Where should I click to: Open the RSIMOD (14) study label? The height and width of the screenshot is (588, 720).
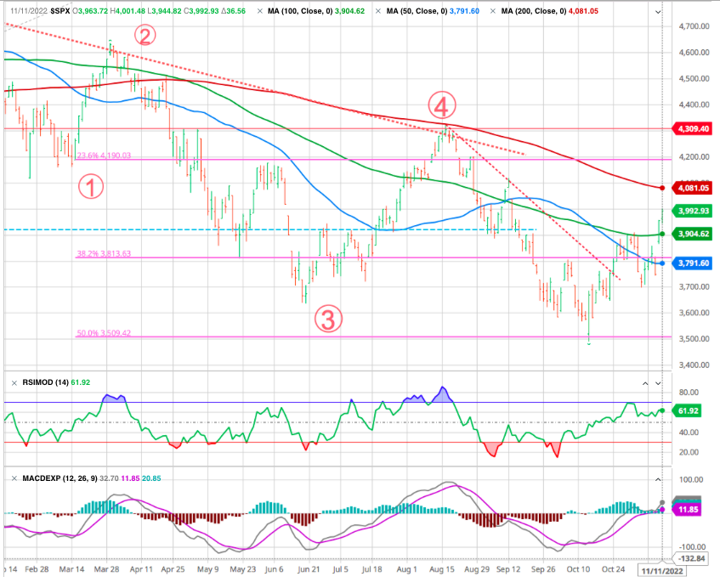pos(45,382)
